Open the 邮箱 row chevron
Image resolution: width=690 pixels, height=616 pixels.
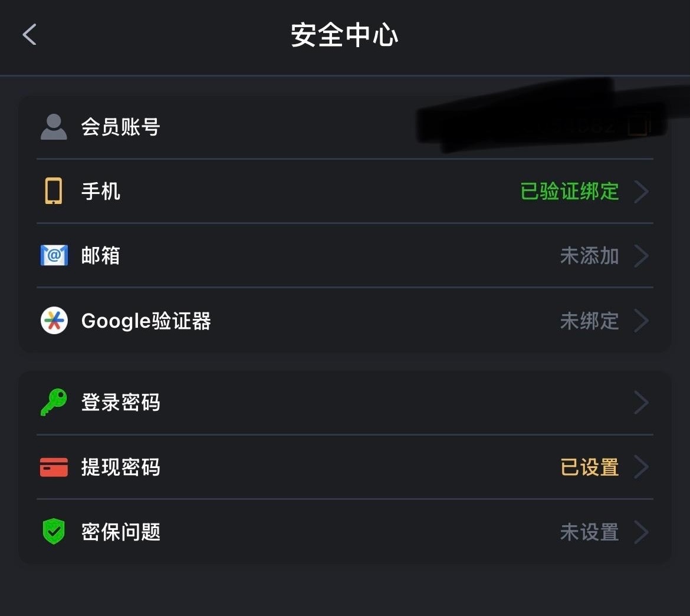pyautogui.click(x=641, y=256)
